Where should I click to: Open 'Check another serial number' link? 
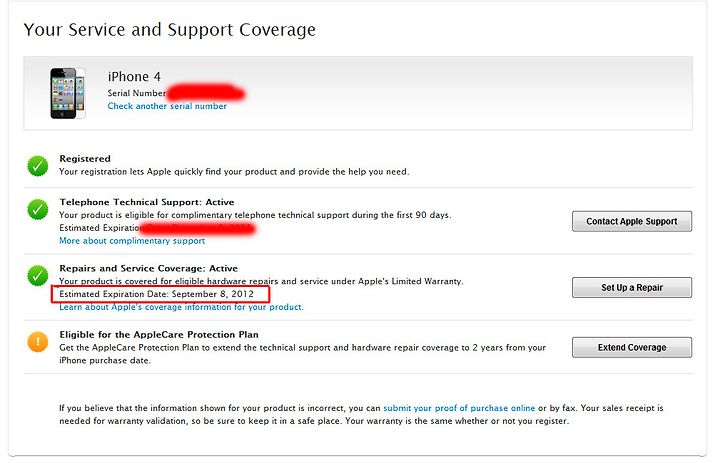click(167, 106)
